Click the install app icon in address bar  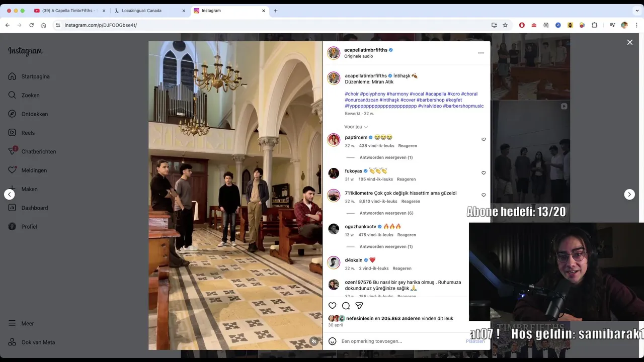[x=494, y=25]
